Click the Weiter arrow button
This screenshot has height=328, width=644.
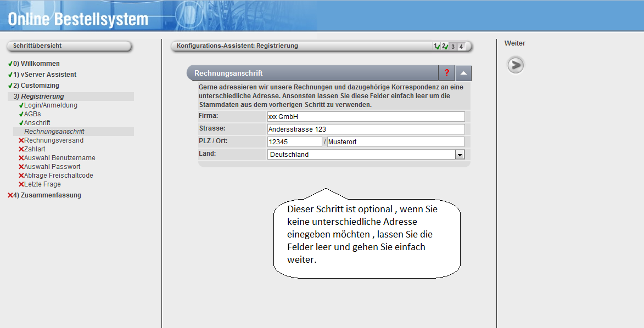pyautogui.click(x=515, y=65)
